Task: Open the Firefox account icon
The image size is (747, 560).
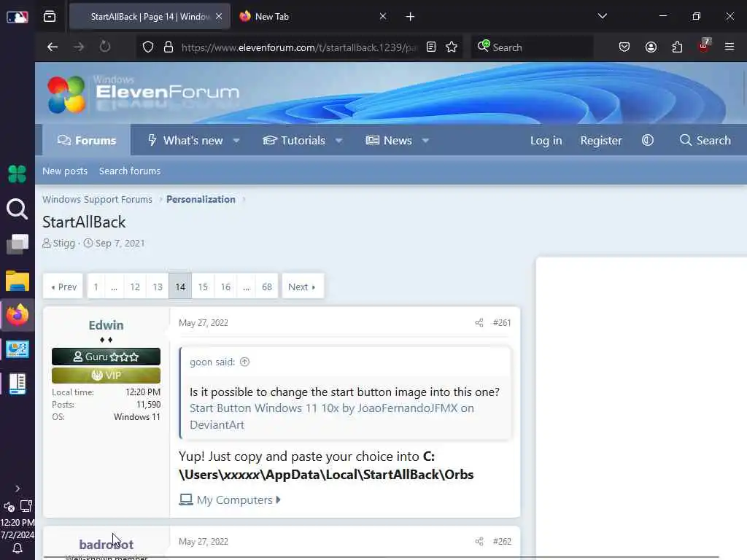Action: (x=651, y=47)
